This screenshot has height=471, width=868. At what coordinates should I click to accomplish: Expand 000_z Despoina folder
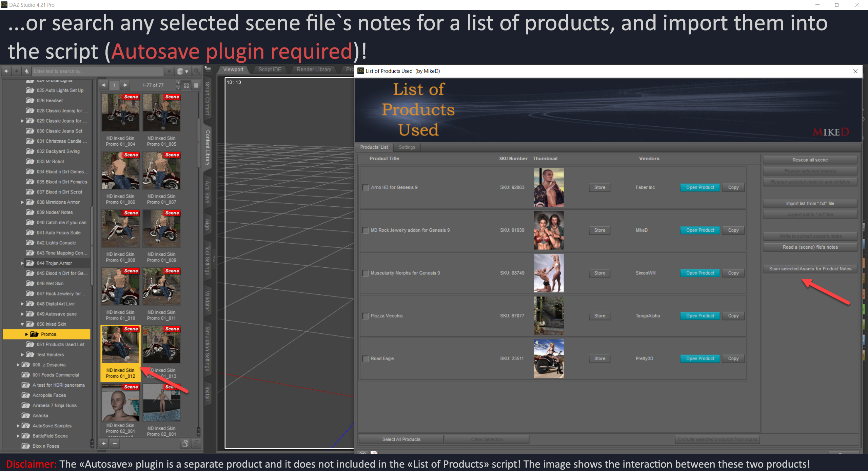(18, 365)
